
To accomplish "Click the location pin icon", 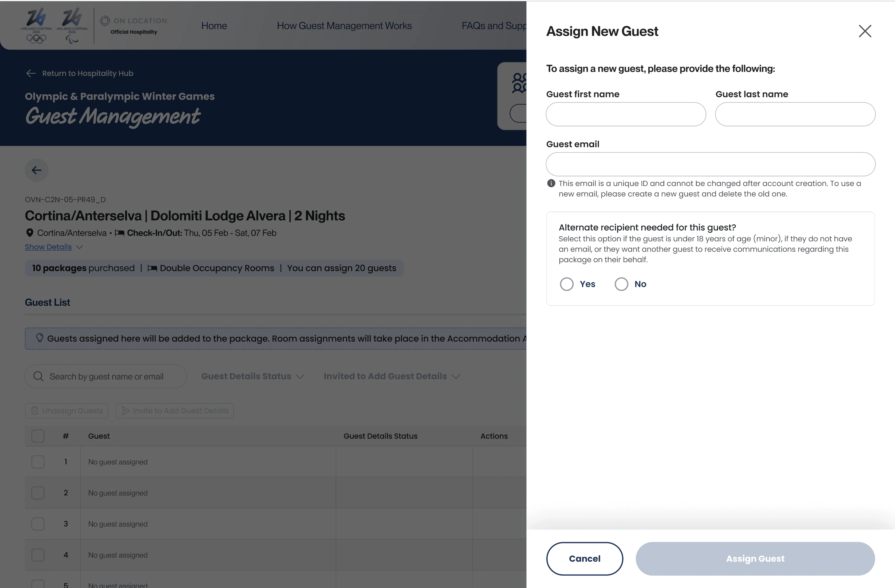I will (29, 233).
